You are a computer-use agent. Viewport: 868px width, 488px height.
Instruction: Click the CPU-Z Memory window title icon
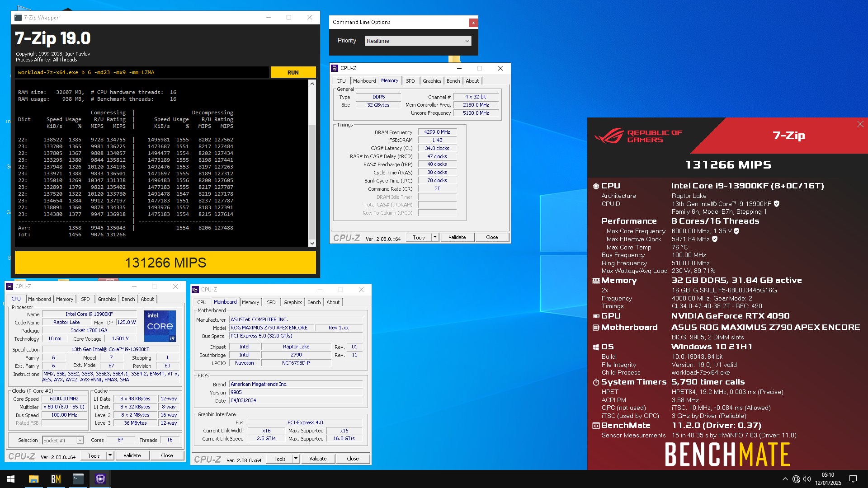pyautogui.click(x=335, y=68)
